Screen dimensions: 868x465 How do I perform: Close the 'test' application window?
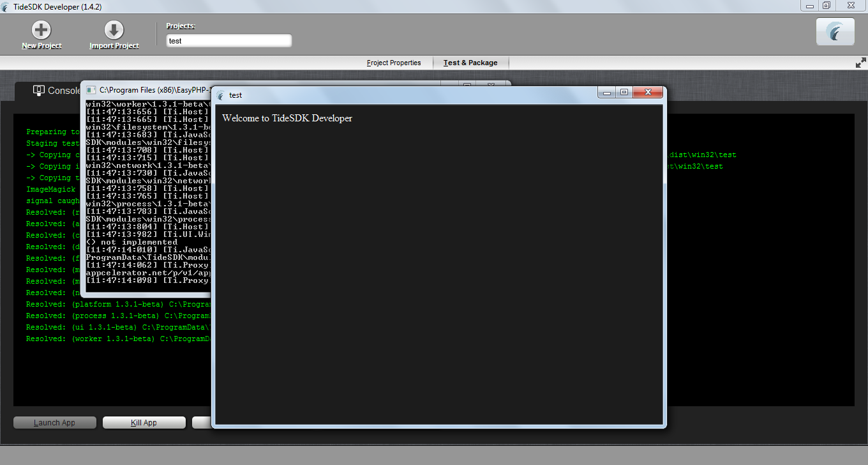pos(648,93)
